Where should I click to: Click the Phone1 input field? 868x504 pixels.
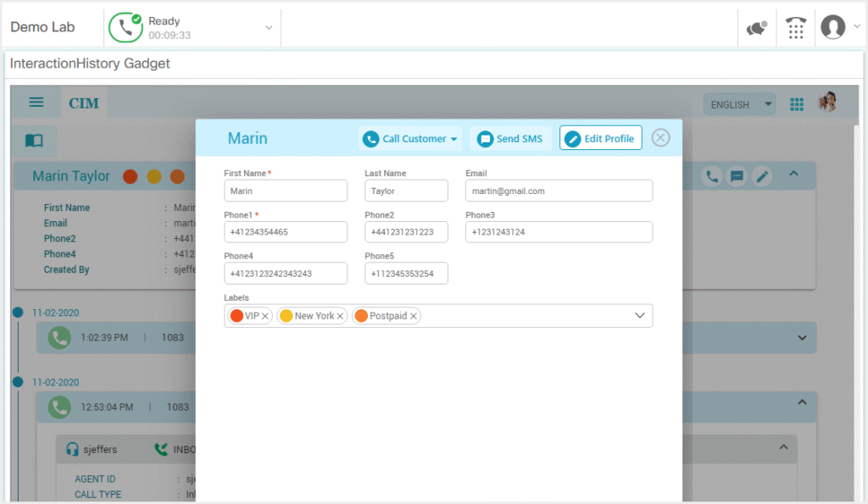pos(286,232)
